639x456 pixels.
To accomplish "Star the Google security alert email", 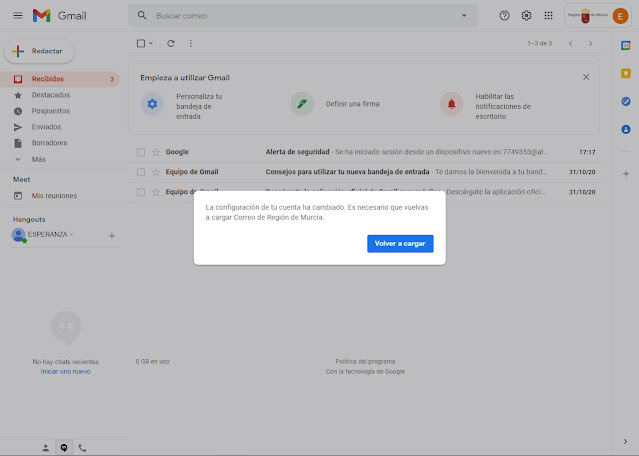I will pyautogui.click(x=156, y=152).
